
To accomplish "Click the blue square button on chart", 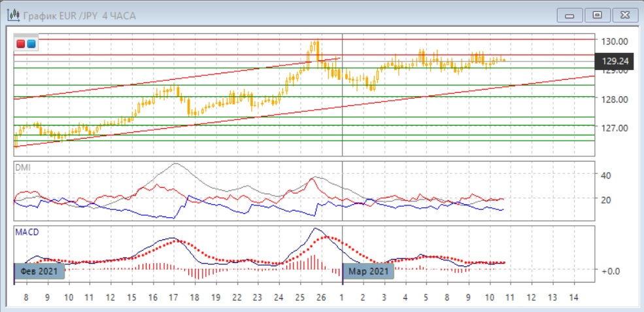I will pos(31,43).
